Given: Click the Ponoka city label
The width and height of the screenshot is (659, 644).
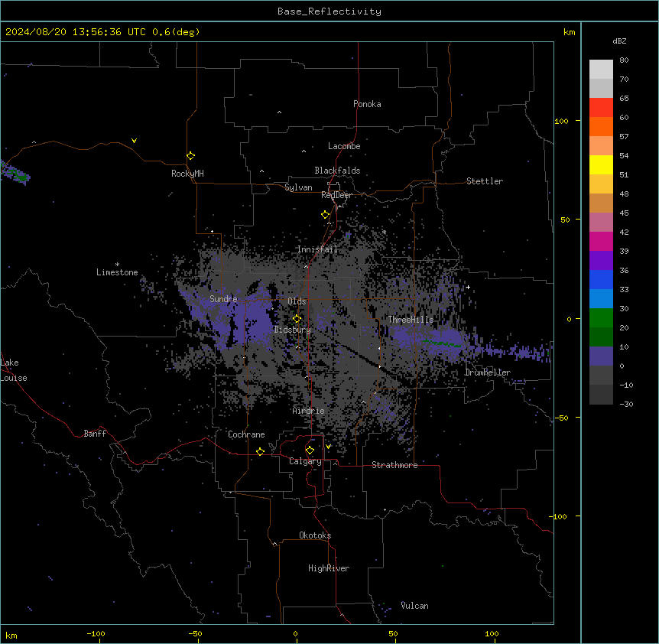Looking at the screenshot, I should (x=367, y=104).
